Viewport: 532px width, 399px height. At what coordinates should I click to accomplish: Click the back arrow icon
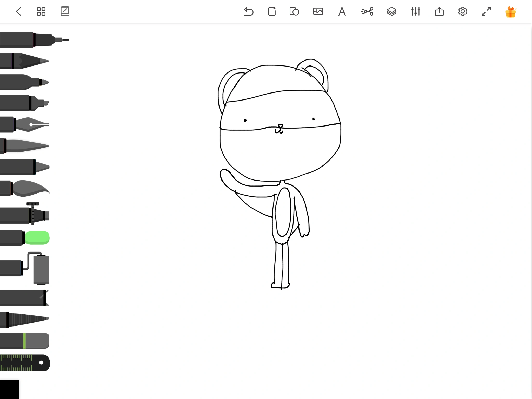18,11
